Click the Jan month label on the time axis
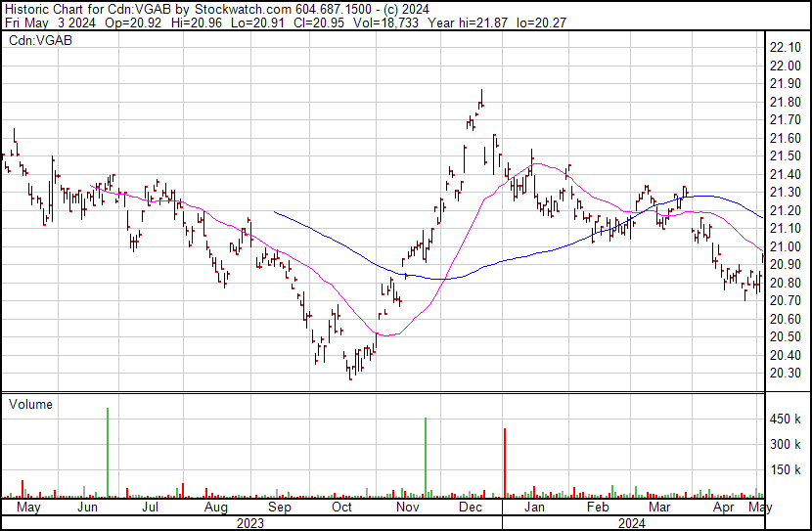Image resolution: width=812 pixels, height=531 pixels. [534, 507]
